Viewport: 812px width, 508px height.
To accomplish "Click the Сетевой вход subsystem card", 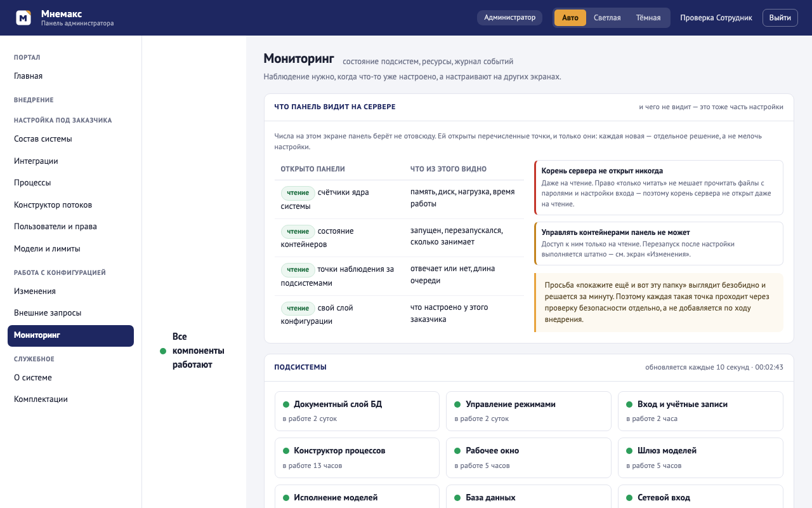I will coord(700,497).
